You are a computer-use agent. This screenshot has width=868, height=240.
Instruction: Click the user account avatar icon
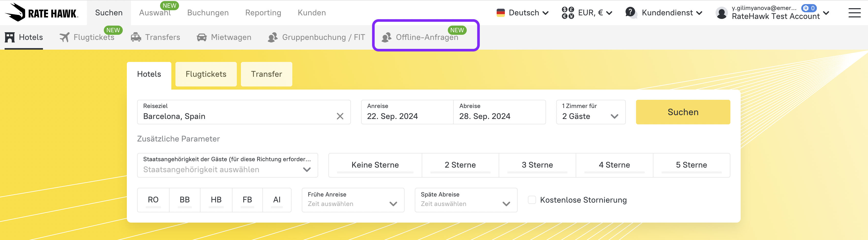point(721,13)
